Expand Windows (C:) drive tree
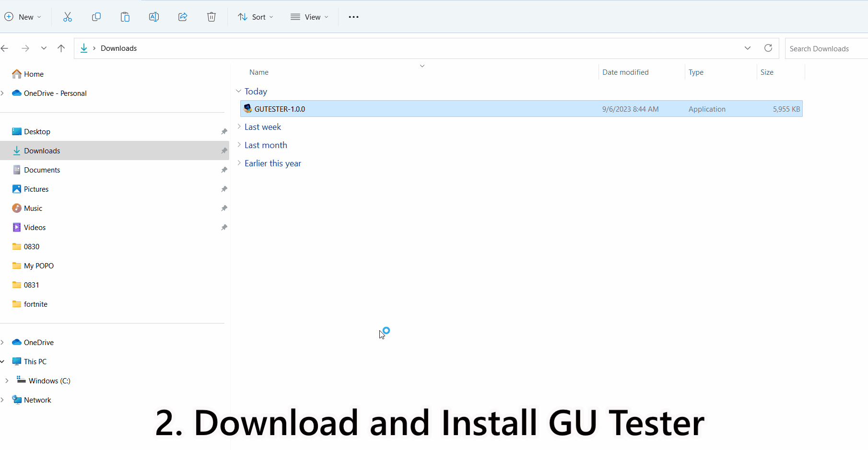 coord(7,381)
